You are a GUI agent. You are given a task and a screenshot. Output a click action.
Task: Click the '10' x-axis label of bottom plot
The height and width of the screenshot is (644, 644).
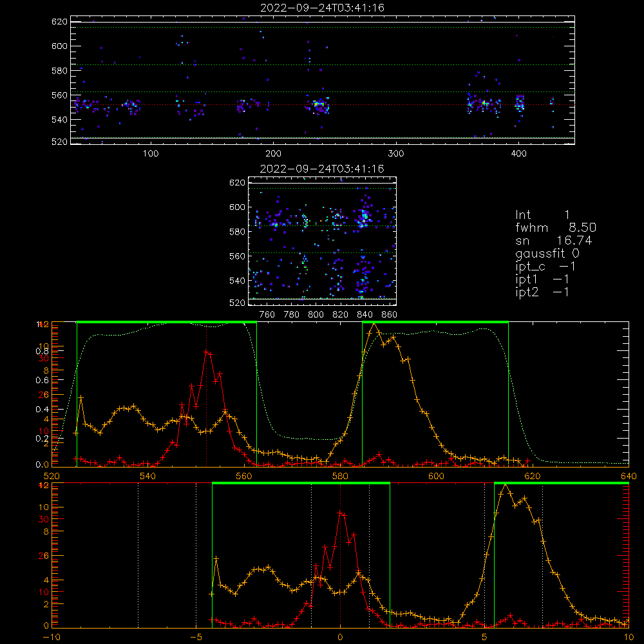click(629, 638)
